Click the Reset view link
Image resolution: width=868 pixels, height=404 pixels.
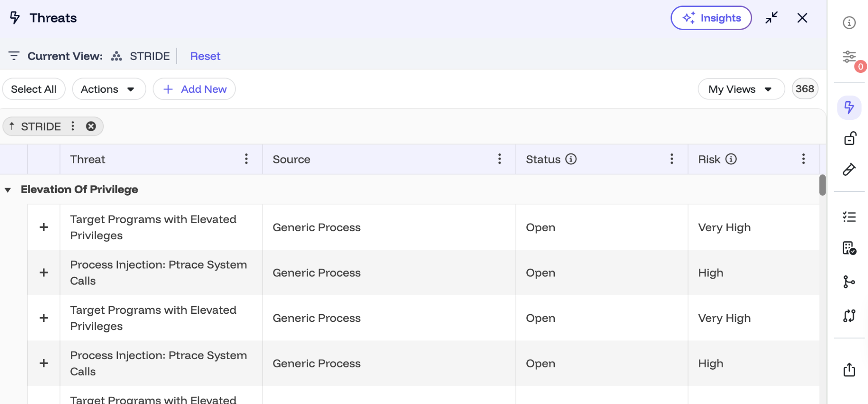[x=205, y=56]
